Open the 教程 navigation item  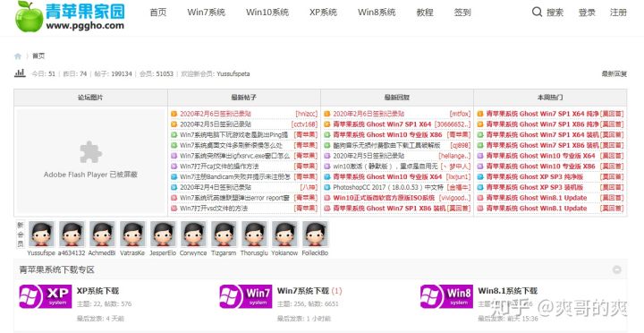coord(425,13)
